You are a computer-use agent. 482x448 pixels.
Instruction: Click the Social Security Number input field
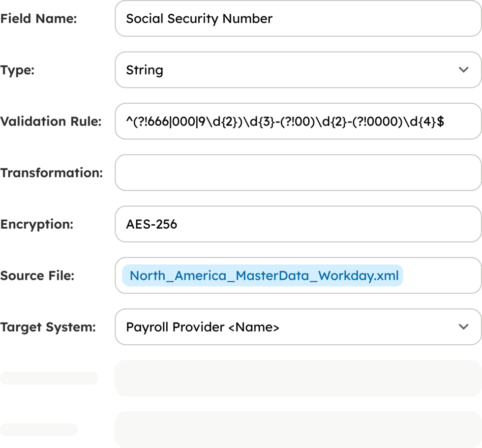(x=298, y=19)
